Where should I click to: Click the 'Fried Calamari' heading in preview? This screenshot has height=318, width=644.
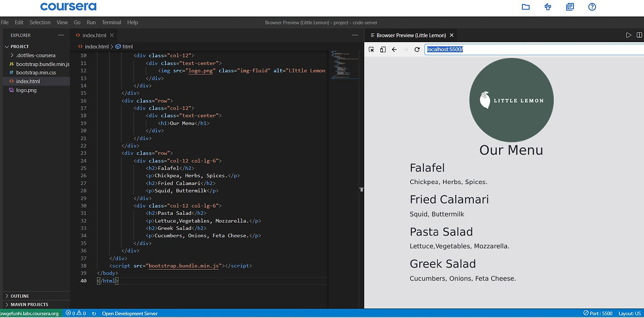[x=449, y=200]
